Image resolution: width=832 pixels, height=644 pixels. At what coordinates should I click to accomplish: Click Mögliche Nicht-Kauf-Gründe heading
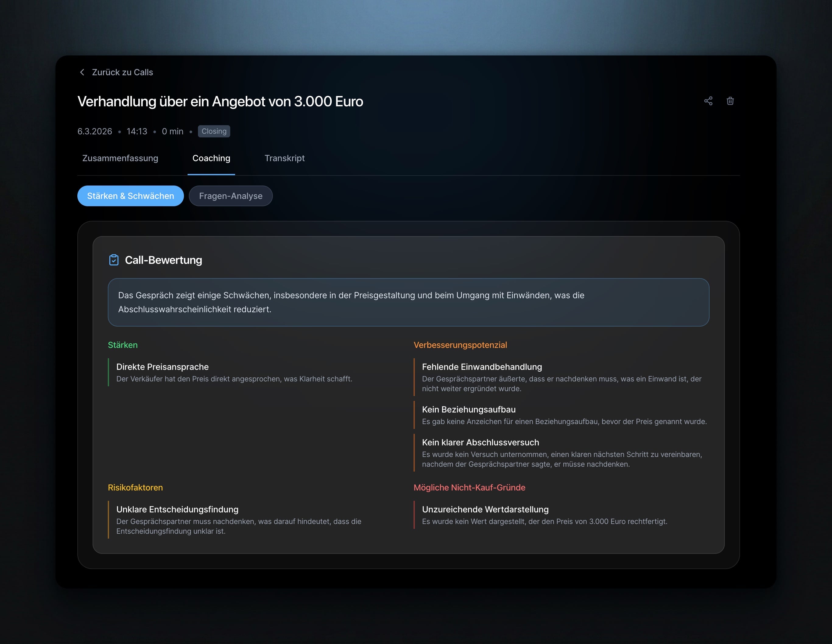tap(469, 487)
